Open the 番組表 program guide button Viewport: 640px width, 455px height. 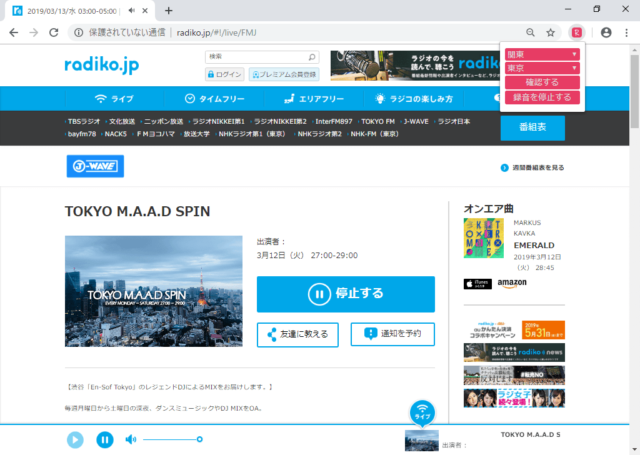[533, 128]
